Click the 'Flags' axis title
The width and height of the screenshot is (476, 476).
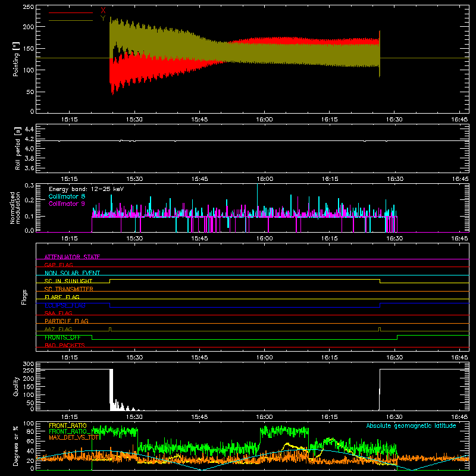(24, 297)
